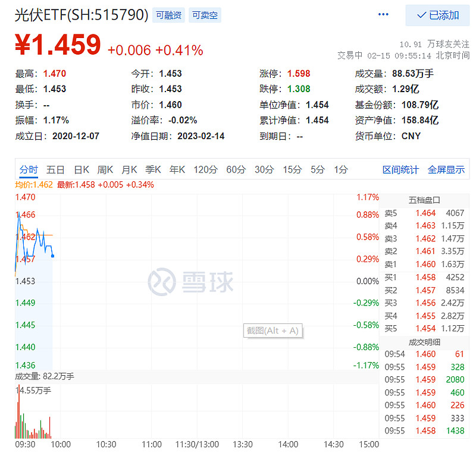Open the more options ellipsis icon
Viewport: 476px width, 453px height.
(x=383, y=14)
